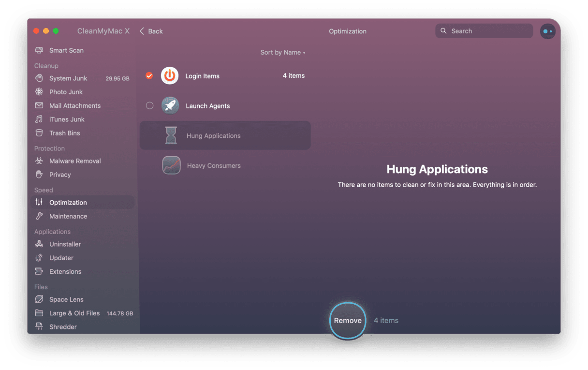Click the search magnifier icon
The width and height of the screenshot is (588, 370).
pyautogui.click(x=443, y=31)
